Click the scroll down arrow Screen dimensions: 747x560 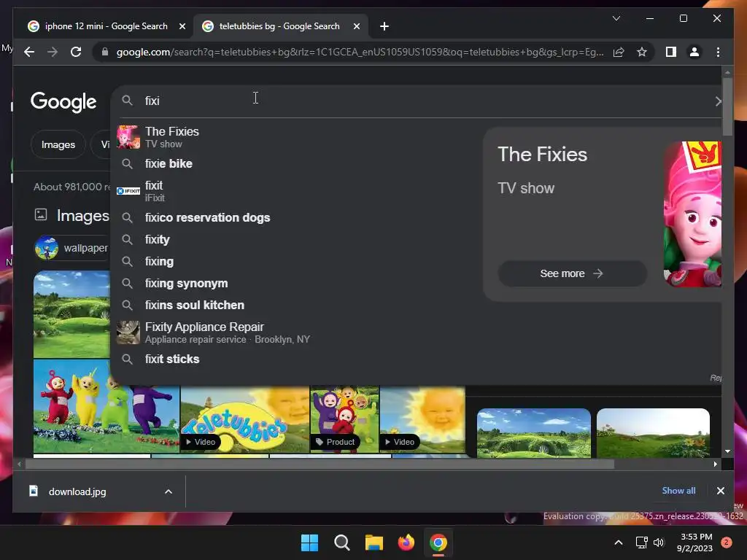pyautogui.click(x=727, y=451)
